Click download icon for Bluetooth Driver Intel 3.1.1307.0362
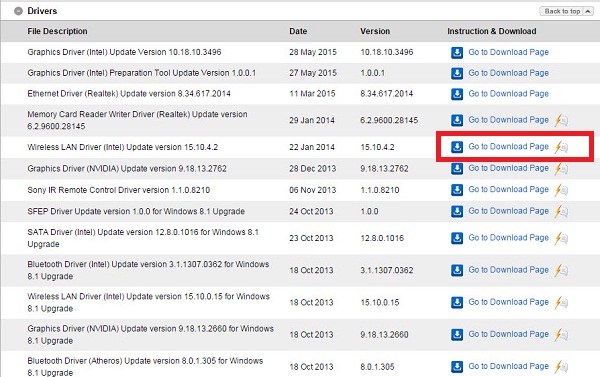Viewport: 600px width, 377px height. 457,270
